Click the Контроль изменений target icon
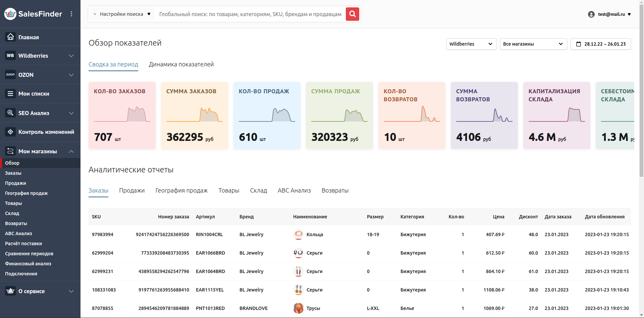 pyautogui.click(x=10, y=132)
